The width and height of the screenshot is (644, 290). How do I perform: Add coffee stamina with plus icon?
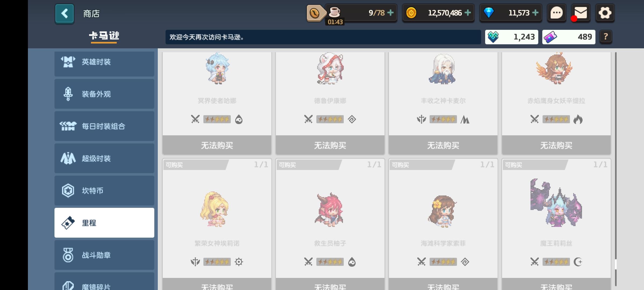coord(391,13)
